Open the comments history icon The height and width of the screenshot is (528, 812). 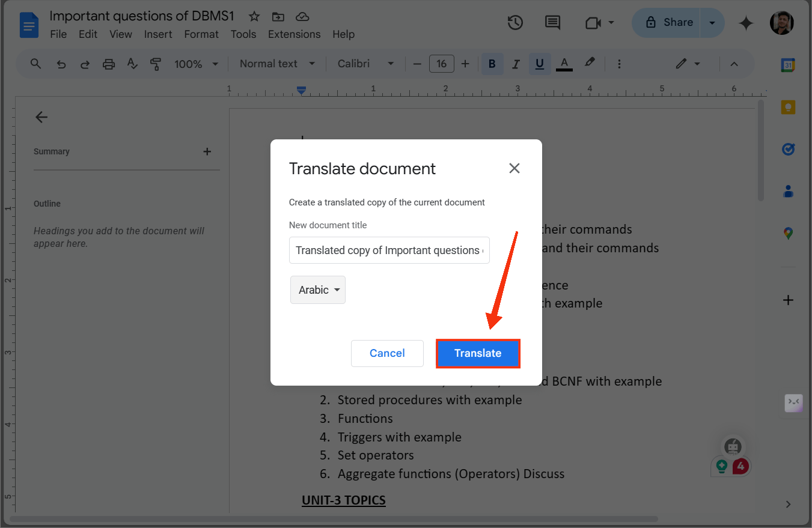click(x=552, y=23)
